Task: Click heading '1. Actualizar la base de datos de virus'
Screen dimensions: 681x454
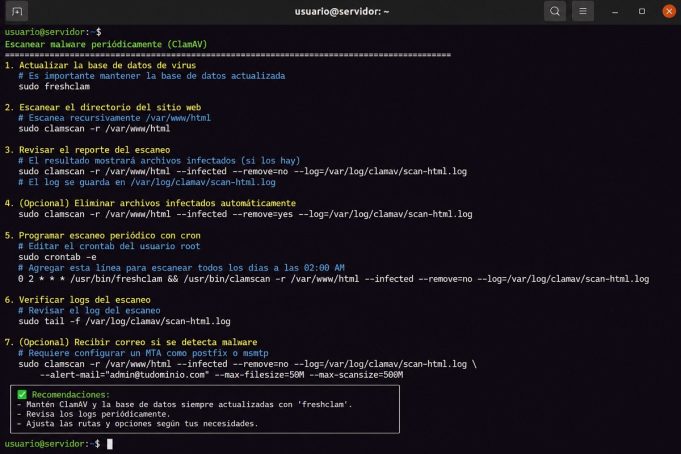Action: 100,65
